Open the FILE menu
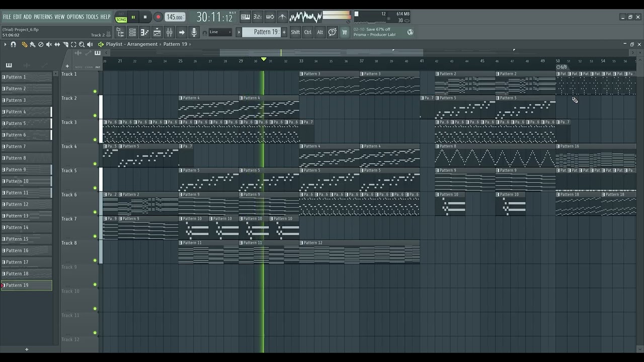Viewport: 644px width, 362px height. point(7,17)
